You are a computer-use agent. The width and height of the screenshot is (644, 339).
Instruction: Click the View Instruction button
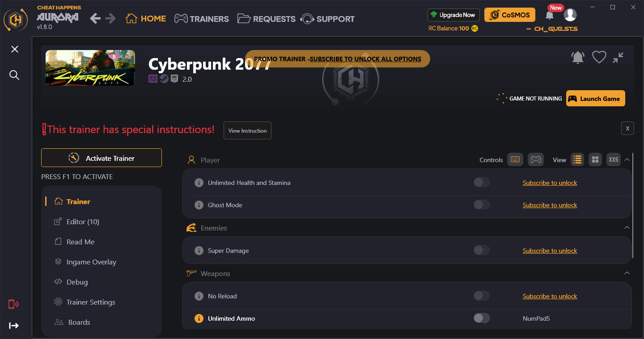pyautogui.click(x=247, y=130)
